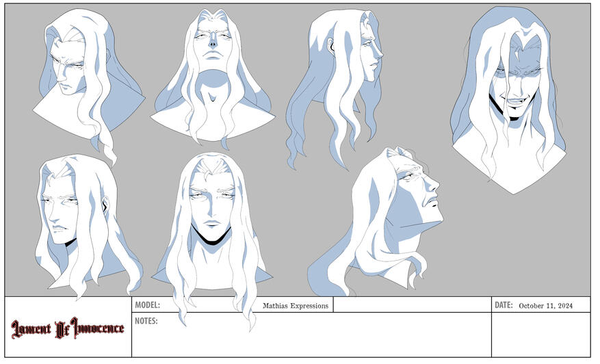Screen dimensions: 600x364
Task: Click the DATE label
Action: (503, 305)
